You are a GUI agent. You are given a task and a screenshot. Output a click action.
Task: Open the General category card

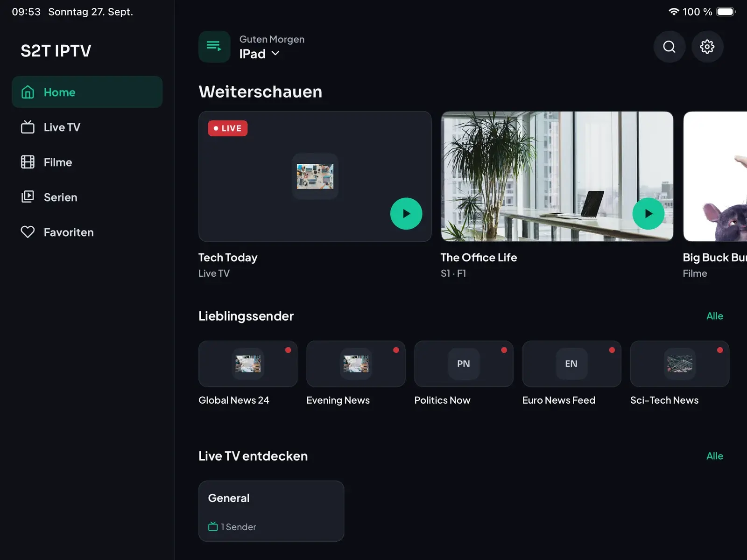click(x=271, y=511)
